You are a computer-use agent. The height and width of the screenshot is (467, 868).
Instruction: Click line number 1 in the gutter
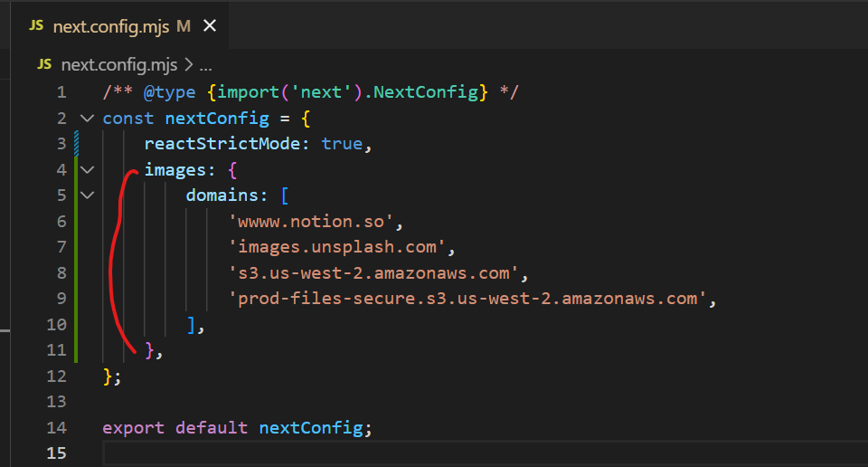coord(61,92)
